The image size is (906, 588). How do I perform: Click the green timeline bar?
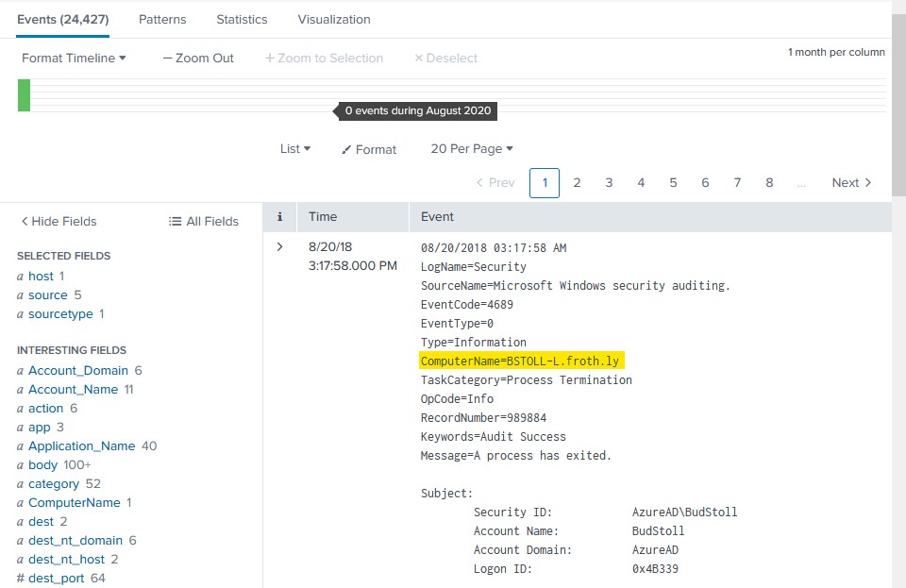[x=24, y=95]
